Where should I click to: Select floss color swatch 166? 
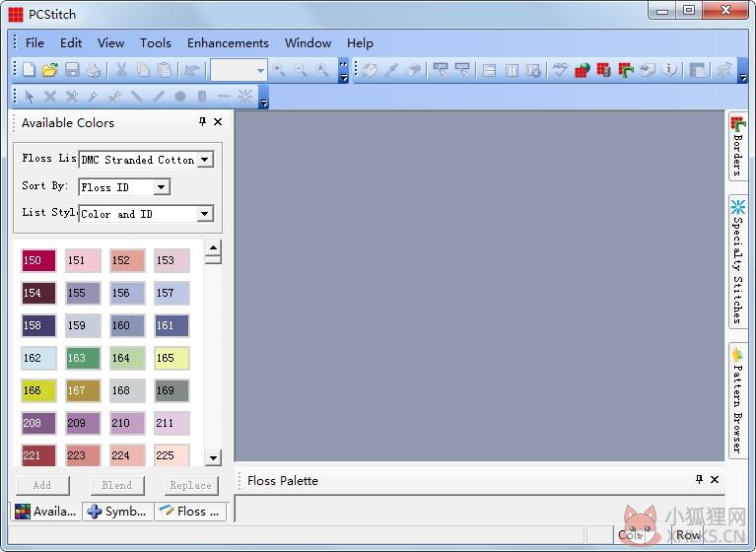click(x=38, y=390)
